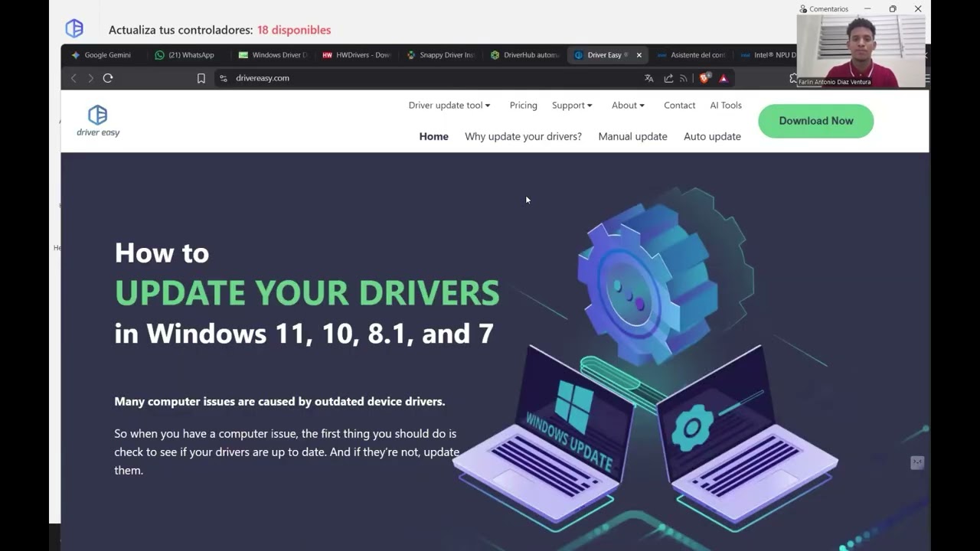Expand the Driver update tool dropdown
The width and height of the screenshot is (980, 551).
coord(449,106)
